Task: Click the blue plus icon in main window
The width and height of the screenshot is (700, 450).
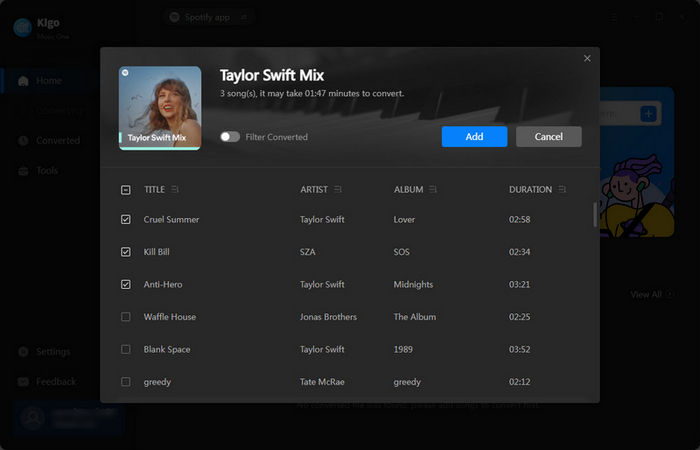Action: [x=648, y=113]
